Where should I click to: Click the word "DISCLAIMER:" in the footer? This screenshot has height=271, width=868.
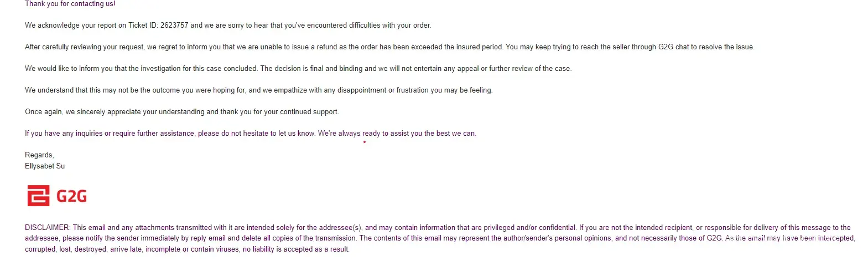pyautogui.click(x=48, y=228)
